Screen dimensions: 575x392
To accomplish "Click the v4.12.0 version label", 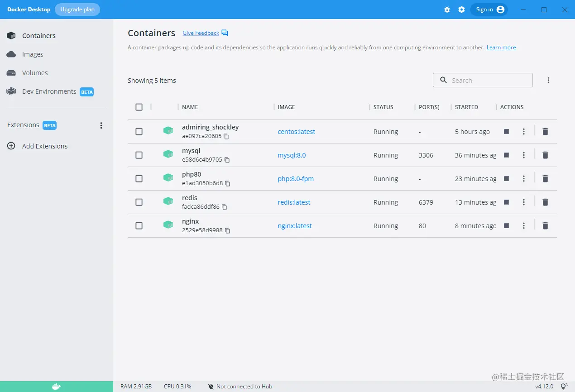I will [544, 387].
